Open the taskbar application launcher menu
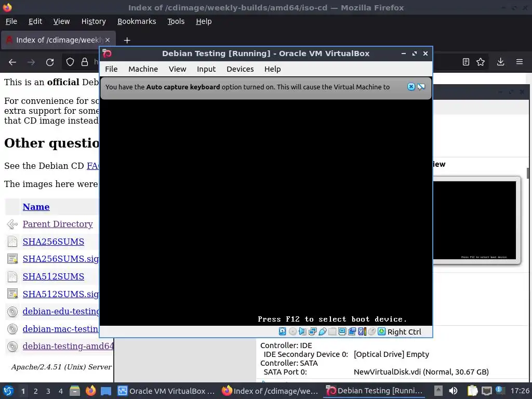Screen dimensions: 532x399 tap(8, 391)
